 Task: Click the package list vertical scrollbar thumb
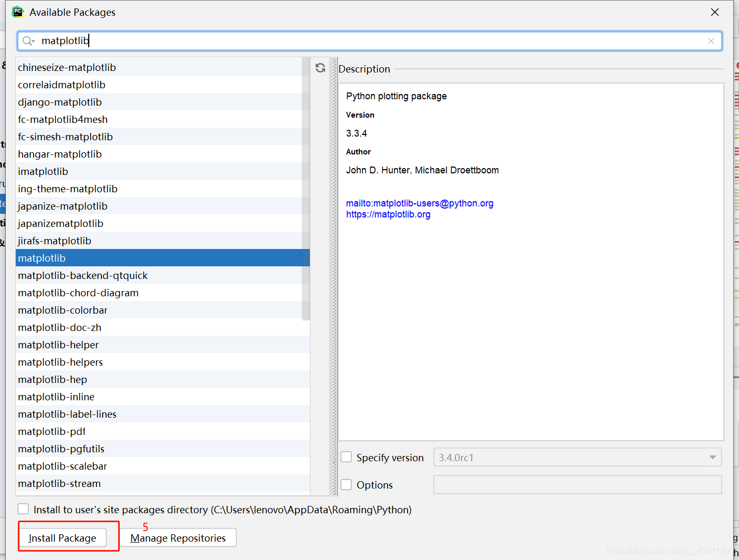pyautogui.click(x=306, y=189)
